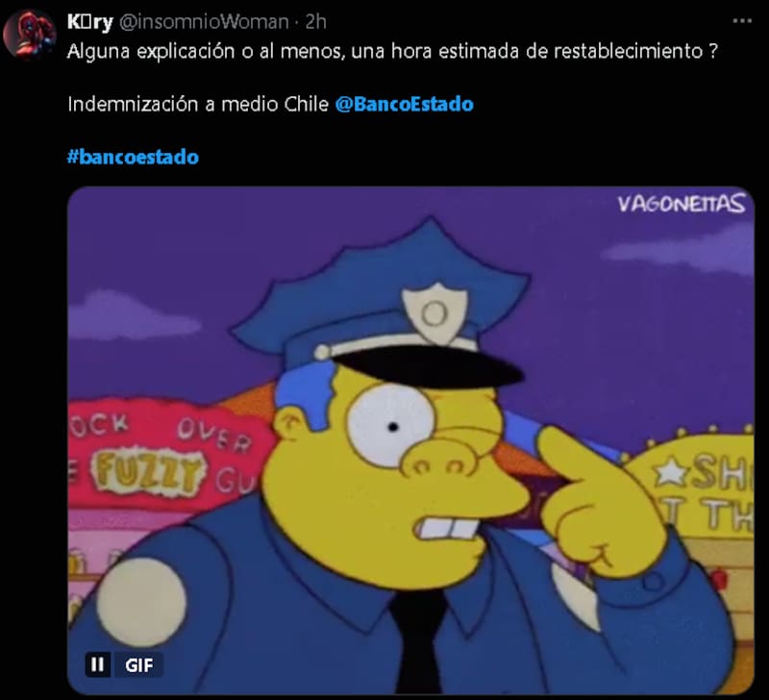The width and height of the screenshot is (769, 700).
Task: Click the FUZZY sign in the GIF
Action: tap(147, 471)
